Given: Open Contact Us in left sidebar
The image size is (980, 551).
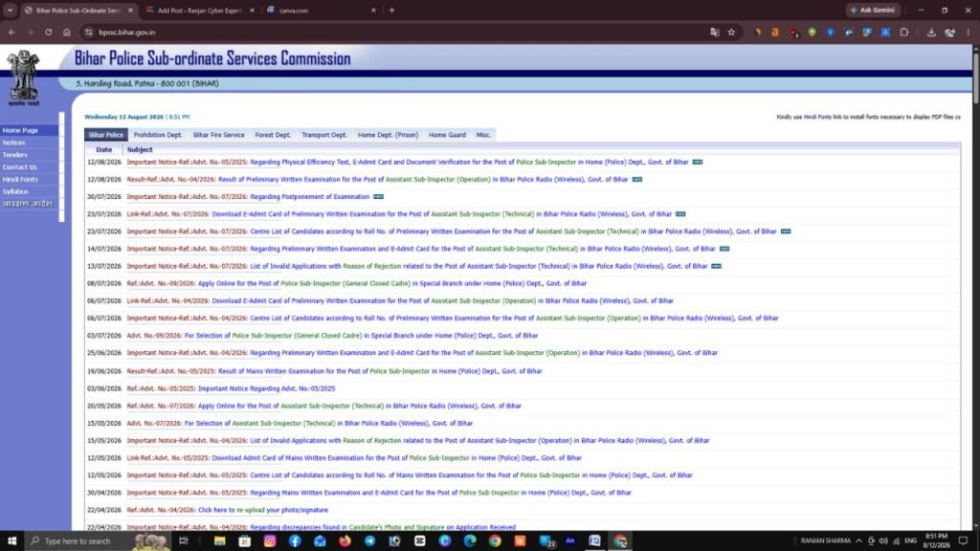Looking at the screenshot, I should [x=19, y=166].
